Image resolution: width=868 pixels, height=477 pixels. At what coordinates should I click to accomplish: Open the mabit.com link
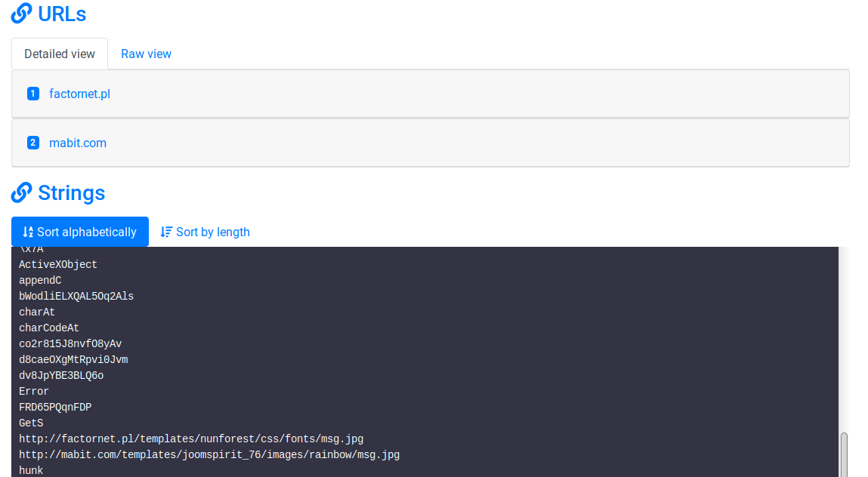pos(78,143)
